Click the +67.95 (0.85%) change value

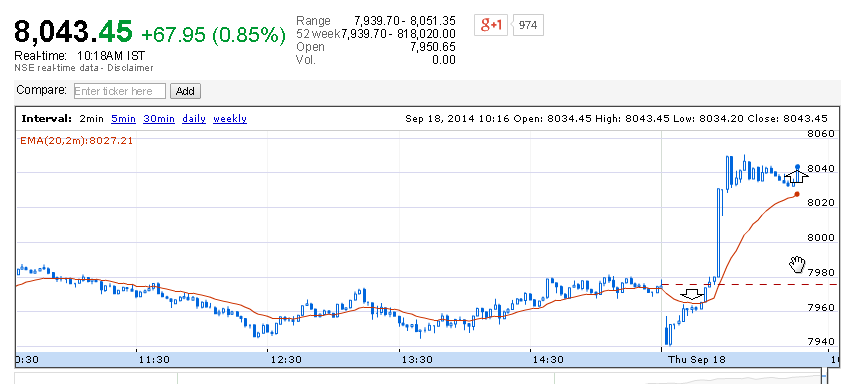point(213,35)
